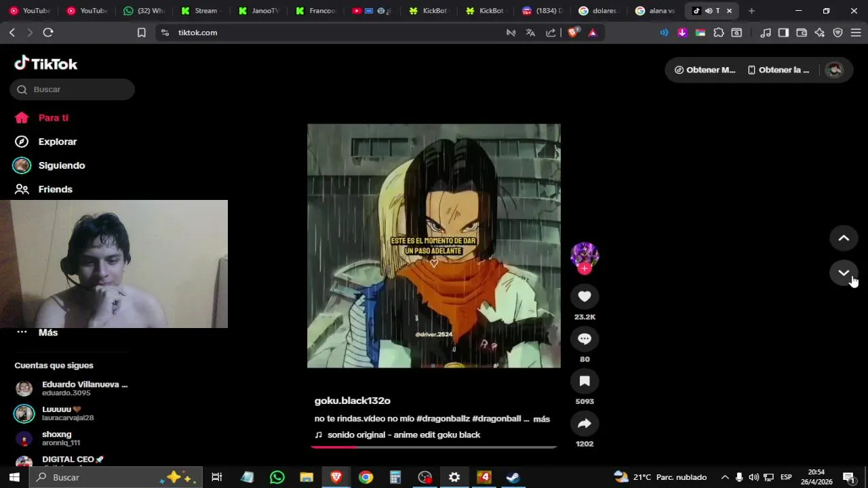
Task: Open shoxng aronniq_111 account
Action: click(72, 439)
